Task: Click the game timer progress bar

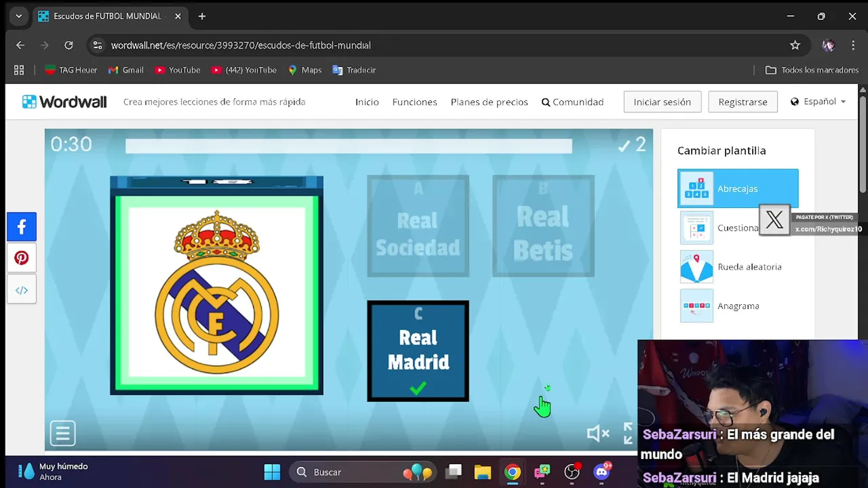Action: tap(349, 146)
